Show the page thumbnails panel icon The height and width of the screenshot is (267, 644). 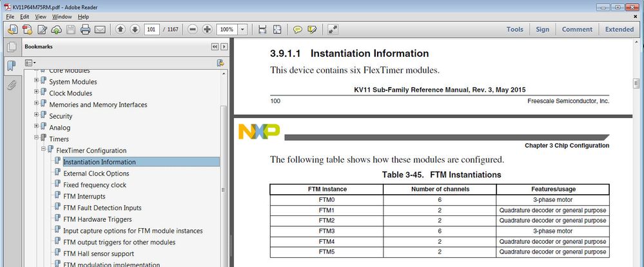(12, 47)
